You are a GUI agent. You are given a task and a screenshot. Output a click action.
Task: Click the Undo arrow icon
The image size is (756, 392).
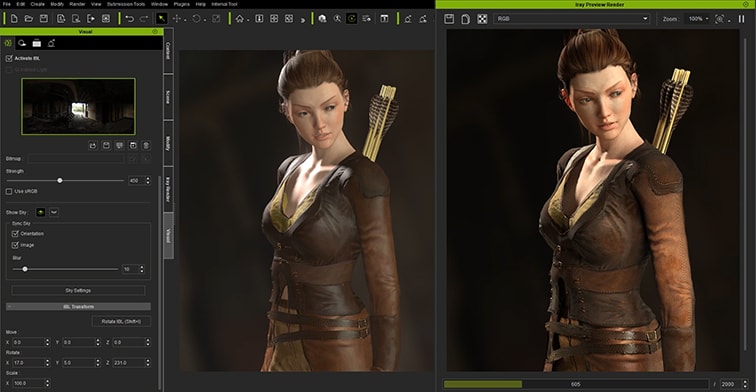[x=129, y=19]
